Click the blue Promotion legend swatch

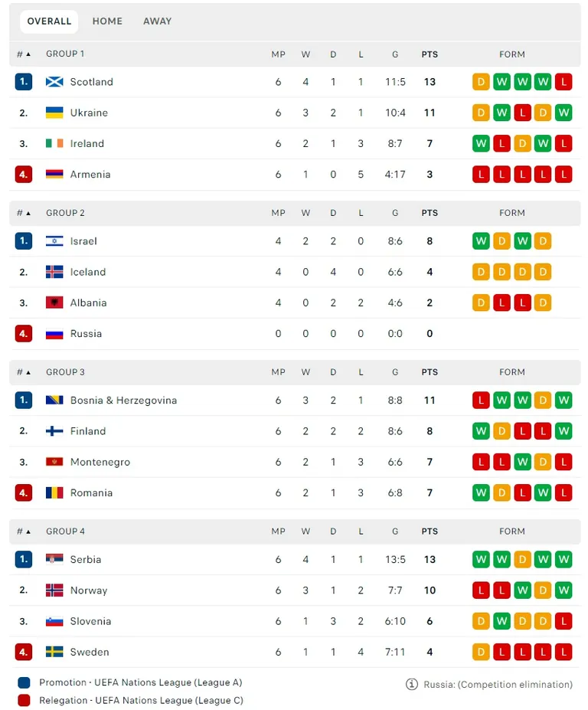pos(24,683)
